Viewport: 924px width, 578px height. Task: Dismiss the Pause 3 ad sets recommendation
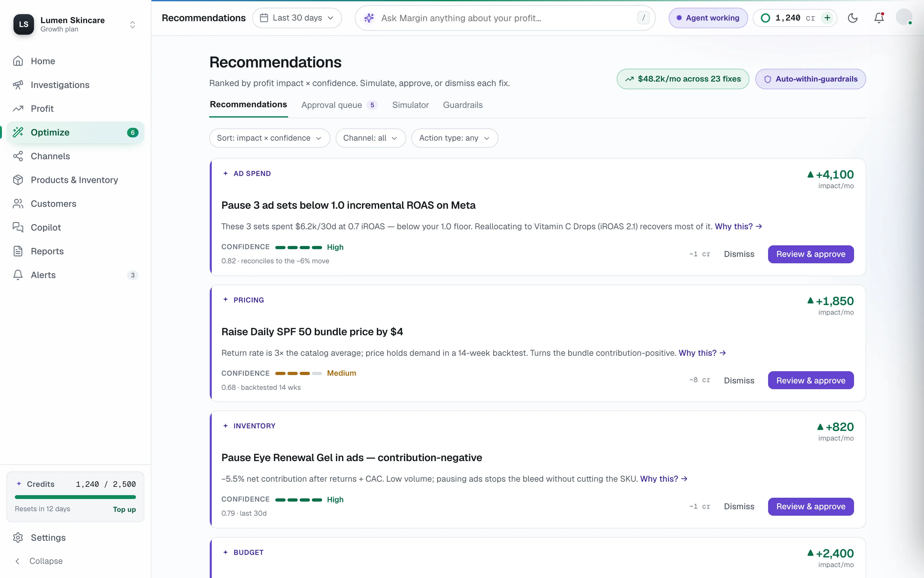tap(739, 254)
